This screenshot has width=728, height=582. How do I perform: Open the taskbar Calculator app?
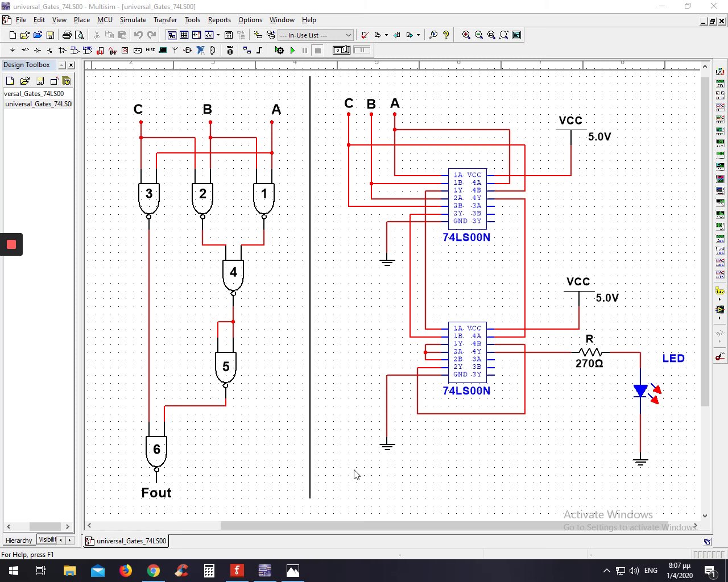point(209,571)
